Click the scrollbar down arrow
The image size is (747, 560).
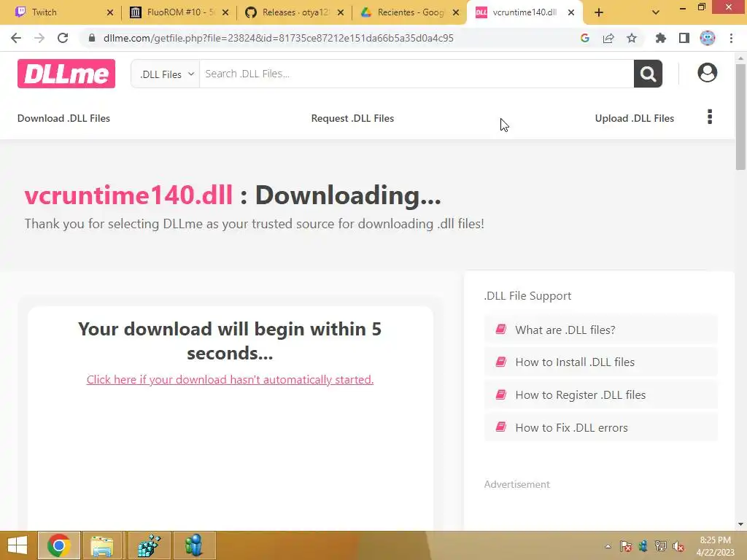pos(740,524)
